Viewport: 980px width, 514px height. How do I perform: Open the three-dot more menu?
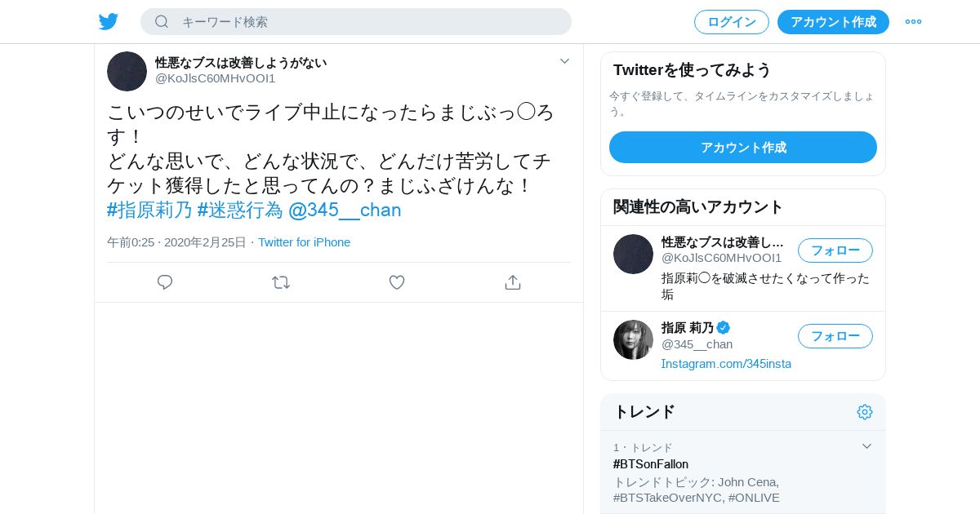click(x=913, y=22)
